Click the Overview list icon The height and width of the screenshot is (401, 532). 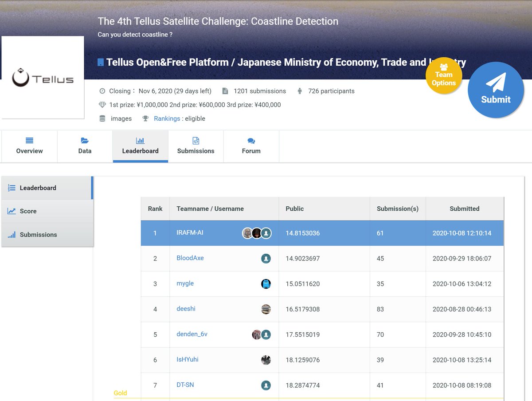coord(29,141)
